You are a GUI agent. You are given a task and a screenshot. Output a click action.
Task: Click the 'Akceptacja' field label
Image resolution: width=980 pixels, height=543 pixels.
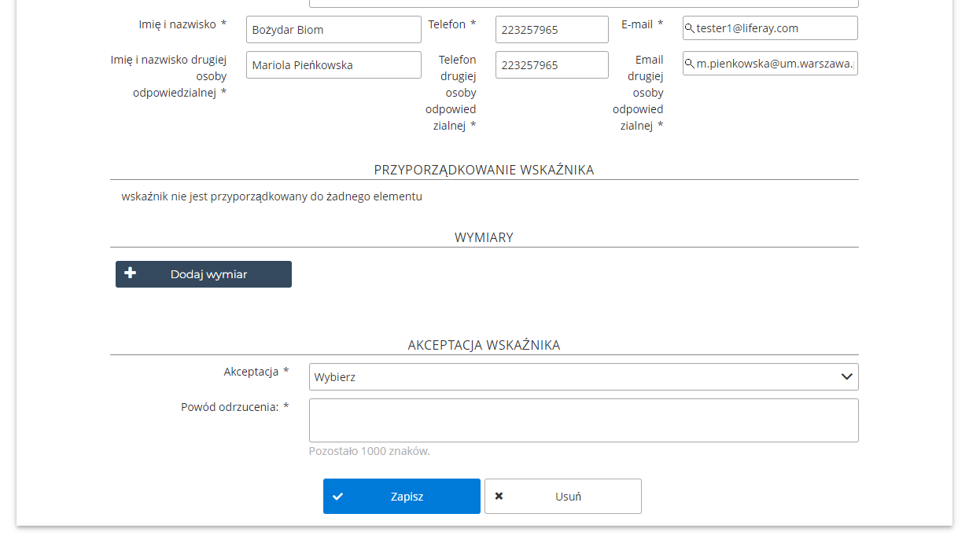pyautogui.click(x=251, y=372)
